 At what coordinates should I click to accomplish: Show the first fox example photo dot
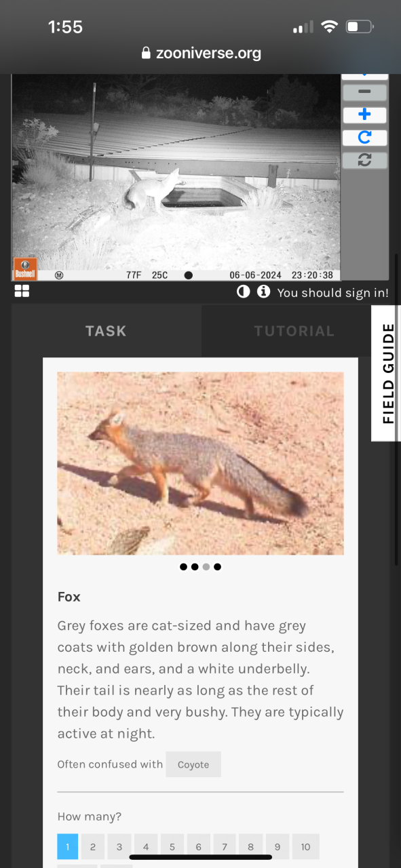coord(184,567)
